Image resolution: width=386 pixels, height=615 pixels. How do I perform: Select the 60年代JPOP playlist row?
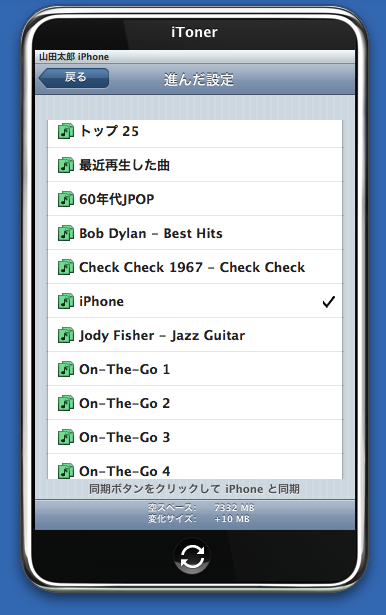[195, 199]
